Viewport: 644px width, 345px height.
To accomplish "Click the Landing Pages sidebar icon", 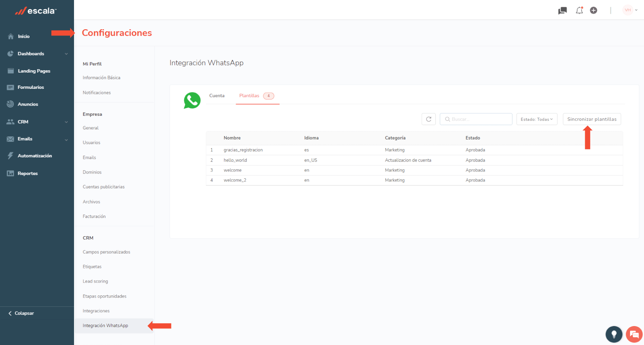I will coord(11,71).
